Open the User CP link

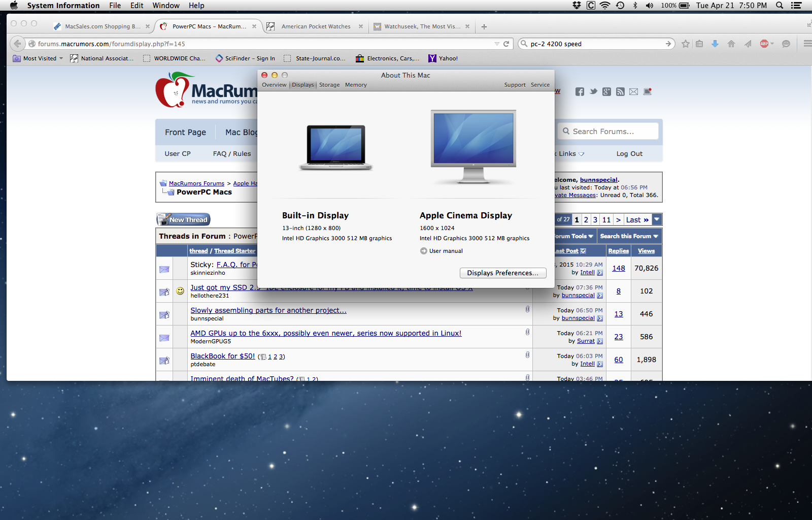click(x=178, y=154)
